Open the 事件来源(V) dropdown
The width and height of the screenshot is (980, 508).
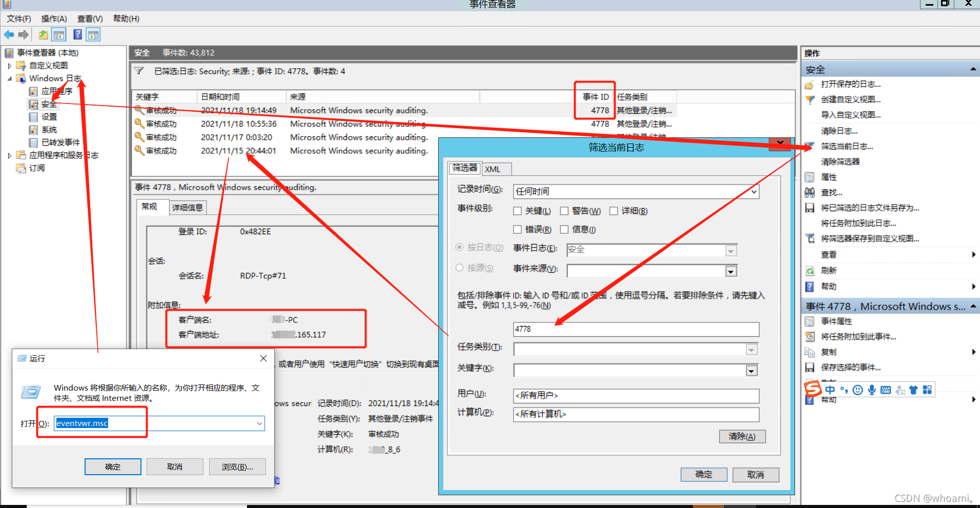731,271
